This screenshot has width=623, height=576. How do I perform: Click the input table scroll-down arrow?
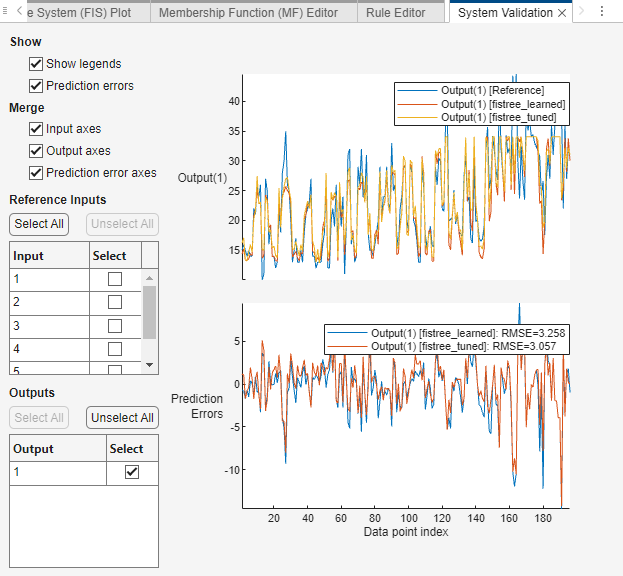[149, 365]
